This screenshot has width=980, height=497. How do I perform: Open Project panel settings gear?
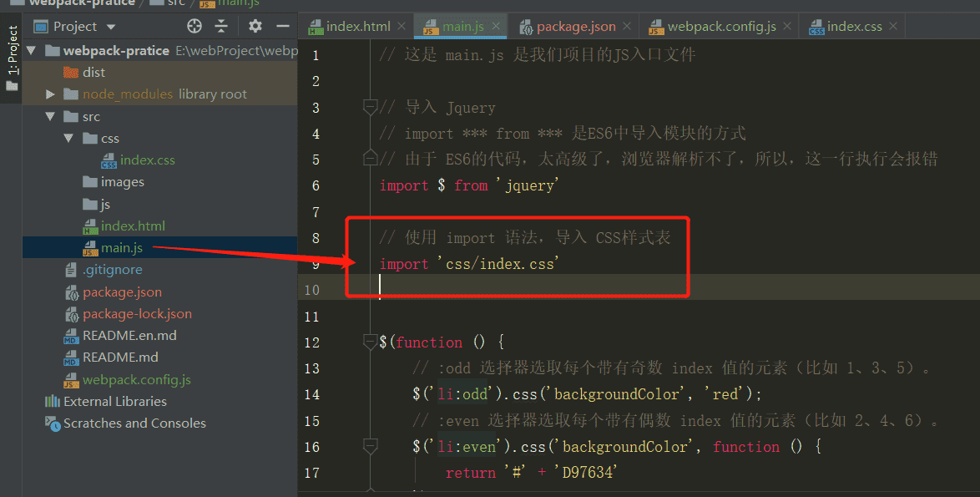tap(255, 26)
